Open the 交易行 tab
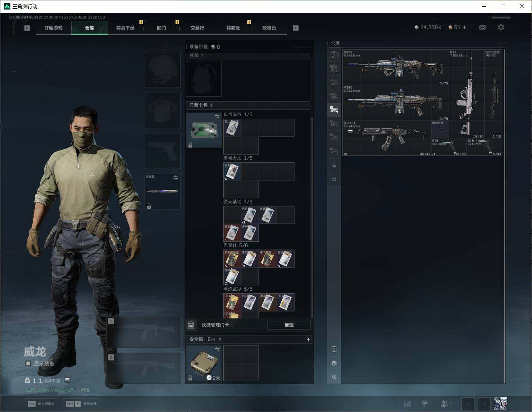Screen dimensions: 532x412 click(x=197, y=28)
